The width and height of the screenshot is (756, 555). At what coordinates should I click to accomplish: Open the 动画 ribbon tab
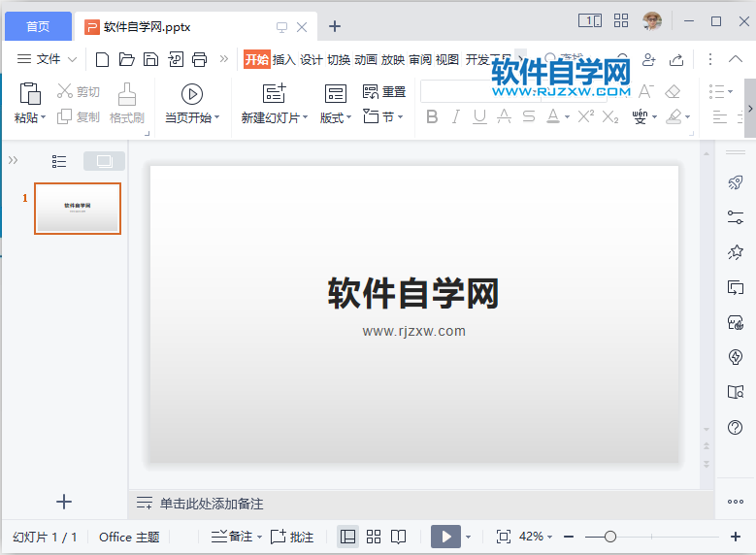point(366,59)
